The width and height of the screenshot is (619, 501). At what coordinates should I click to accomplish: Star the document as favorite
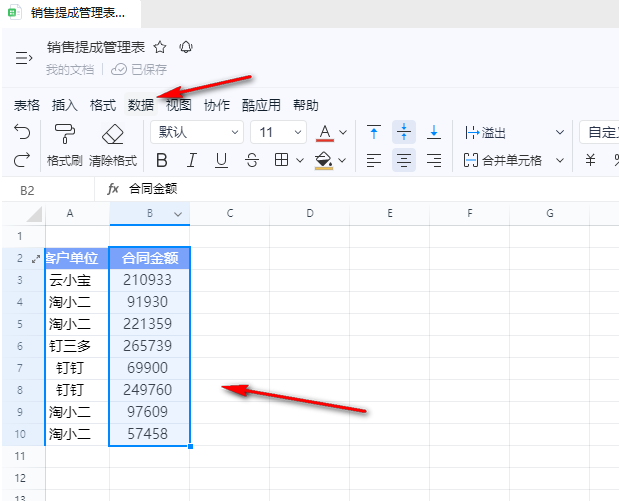[160, 47]
